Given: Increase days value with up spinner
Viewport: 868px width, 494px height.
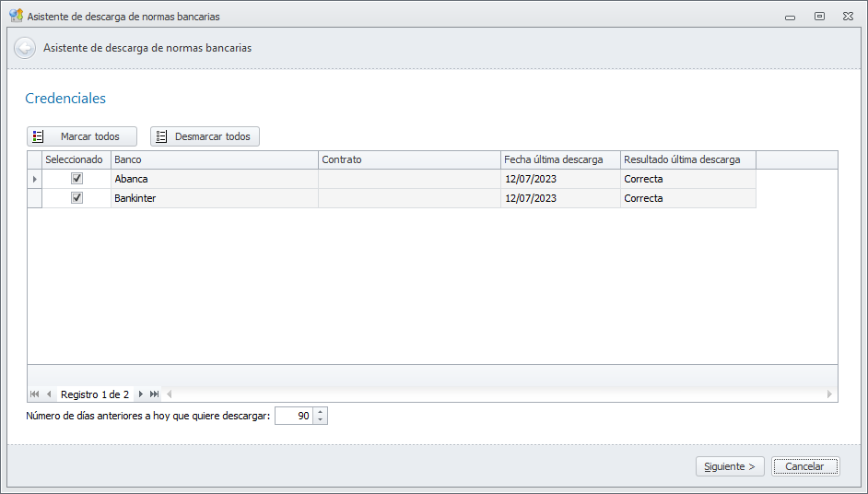Looking at the screenshot, I should 320,412.
